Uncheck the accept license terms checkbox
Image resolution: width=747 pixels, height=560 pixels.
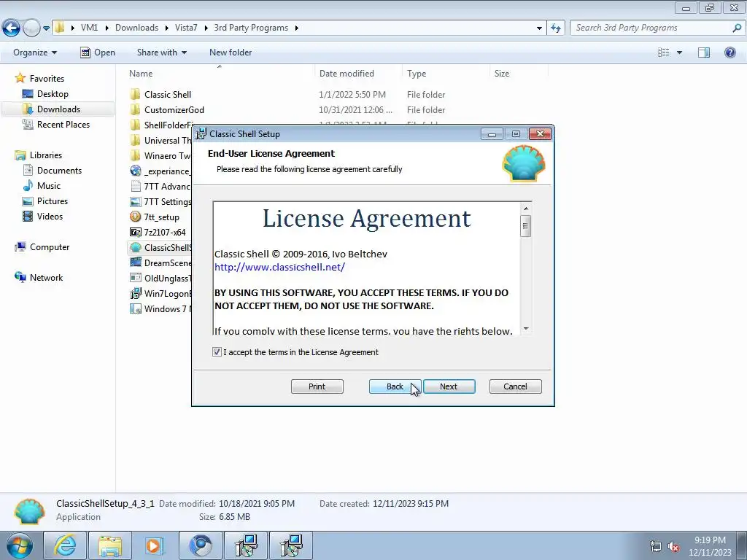click(217, 352)
